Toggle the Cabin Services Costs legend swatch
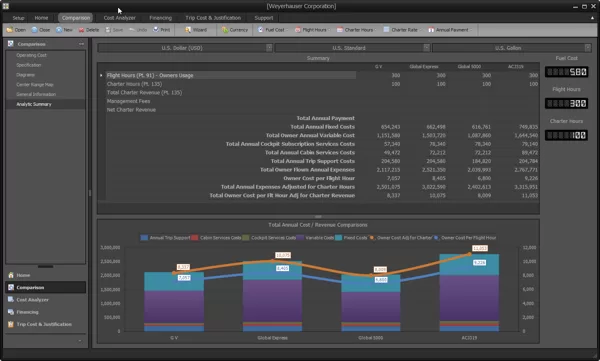The width and height of the screenshot is (600, 361). point(195,238)
